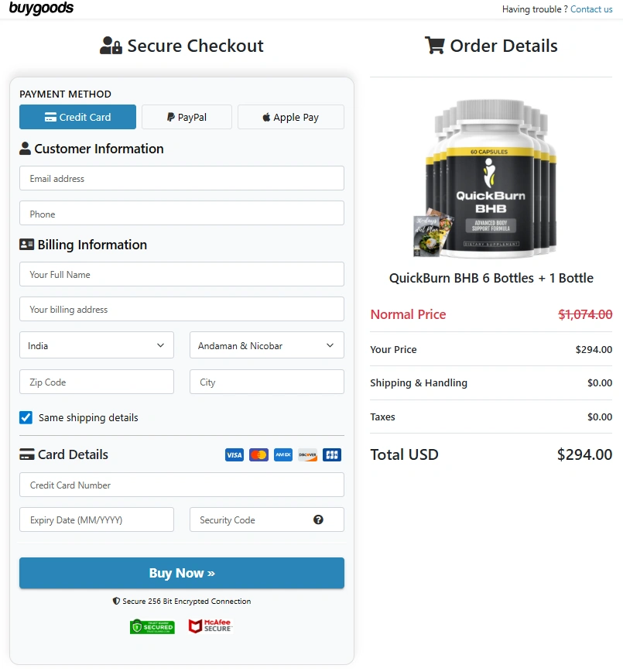Click the green Trust Guard Secured badge
Viewport: 623px width, 672px height.
coord(152,626)
